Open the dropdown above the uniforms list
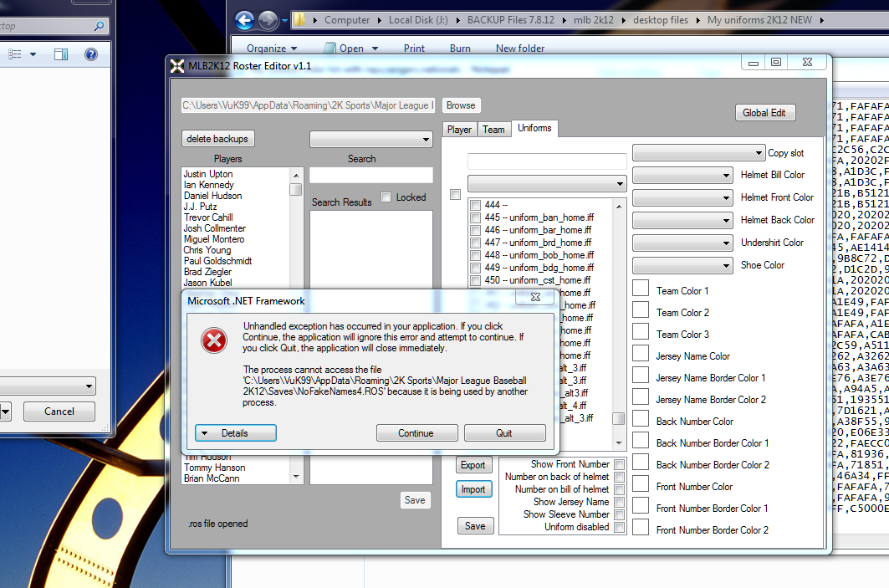This screenshot has height=588, width=889. coord(547,184)
